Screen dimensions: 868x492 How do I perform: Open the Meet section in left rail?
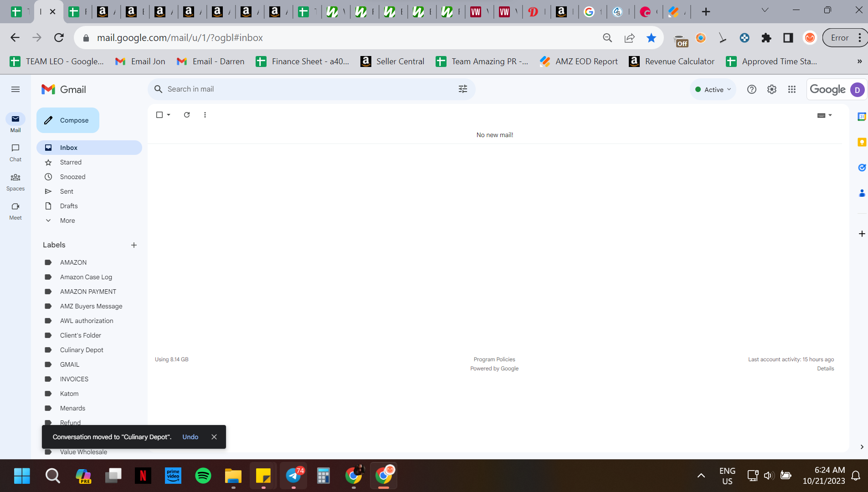[15, 211]
